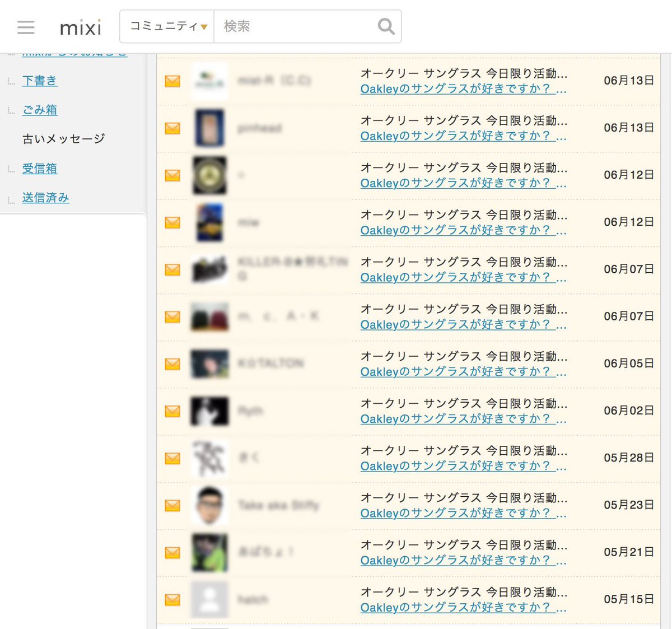Click envelope icon of 05月23日 message
This screenshot has height=629, width=672.
coord(172,505)
